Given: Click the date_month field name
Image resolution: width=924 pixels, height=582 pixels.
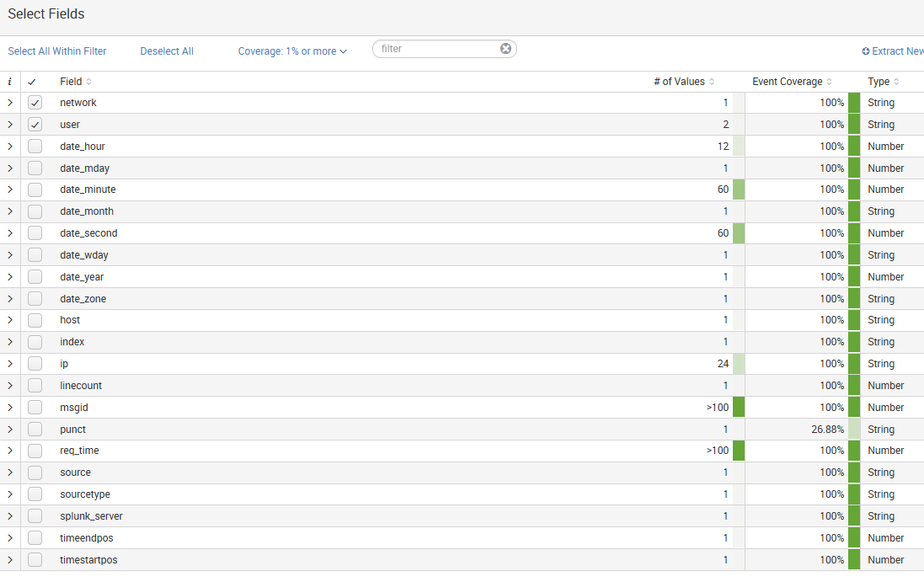Looking at the screenshot, I should pos(87,211).
